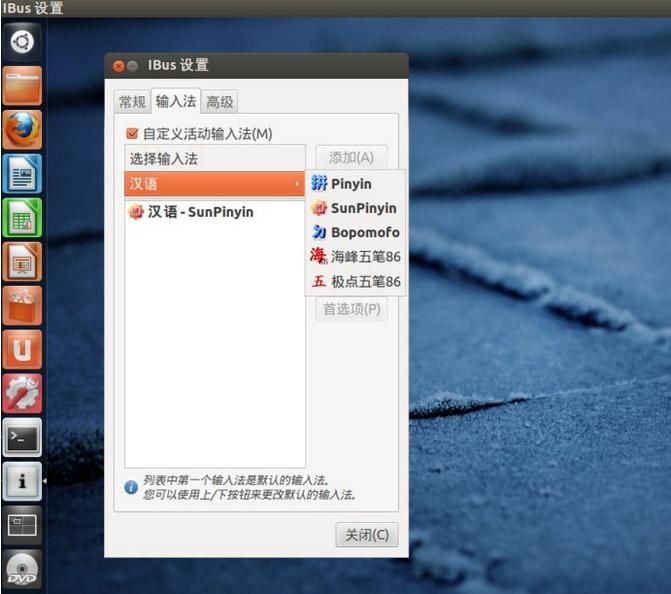Click the IBus info 'i' launcher icon

point(22,481)
